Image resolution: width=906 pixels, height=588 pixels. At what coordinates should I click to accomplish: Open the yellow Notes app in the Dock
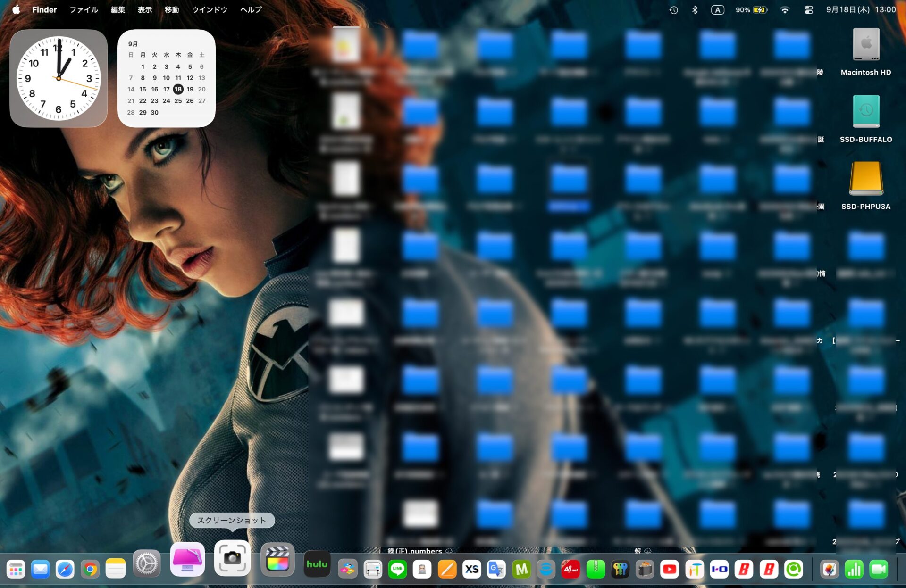click(x=115, y=569)
